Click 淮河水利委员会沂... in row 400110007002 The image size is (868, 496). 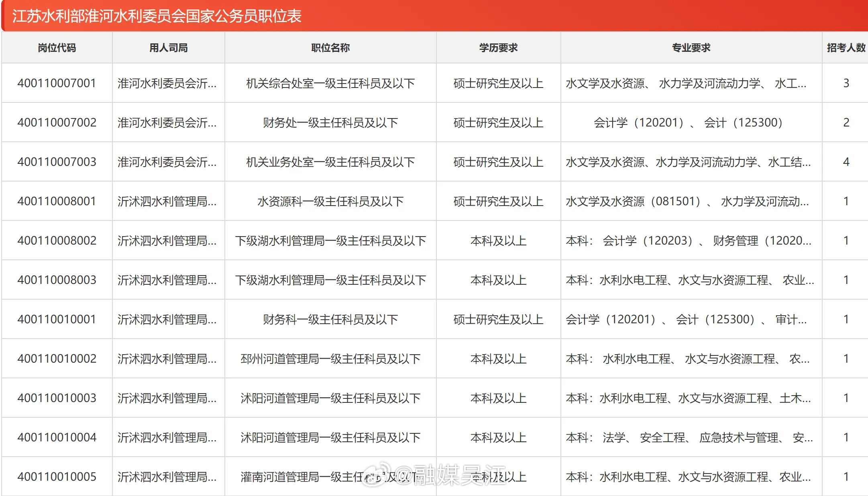click(x=167, y=122)
